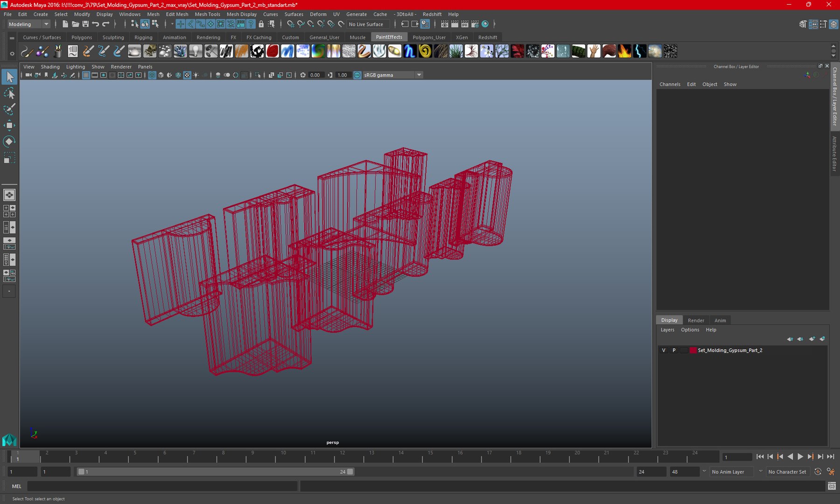Pick the Paint selection tool
Image resolution: width=840 pixels, height=504 pixels.
(9, 109)
